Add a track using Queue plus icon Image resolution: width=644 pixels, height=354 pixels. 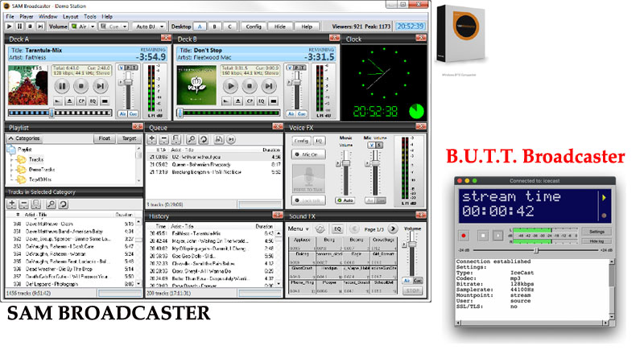152,139
